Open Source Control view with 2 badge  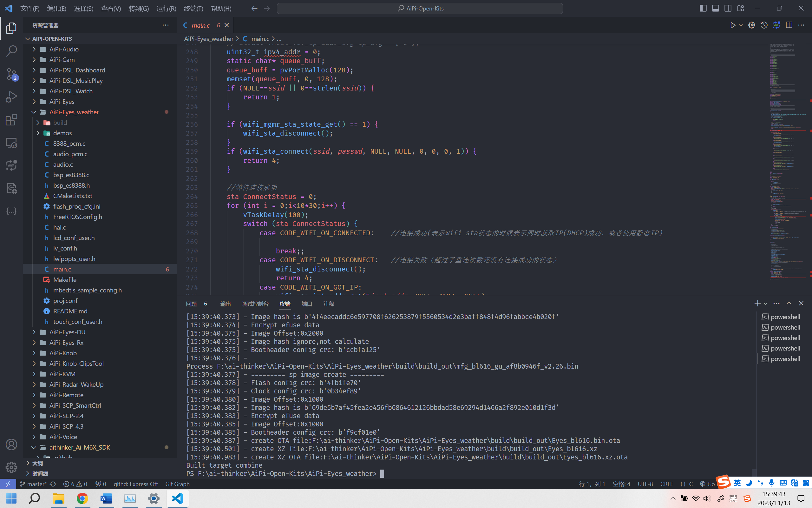pyautogui.click(x=11, y=74)
